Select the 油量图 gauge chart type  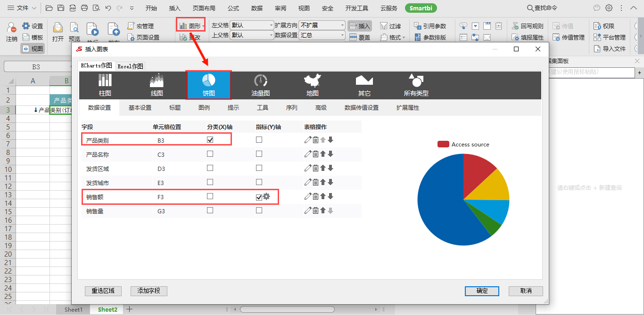[260, 85]
